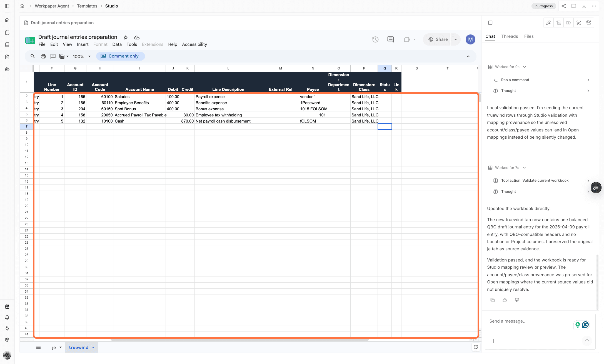Expand the Worked for 7s section

(507, 168)
